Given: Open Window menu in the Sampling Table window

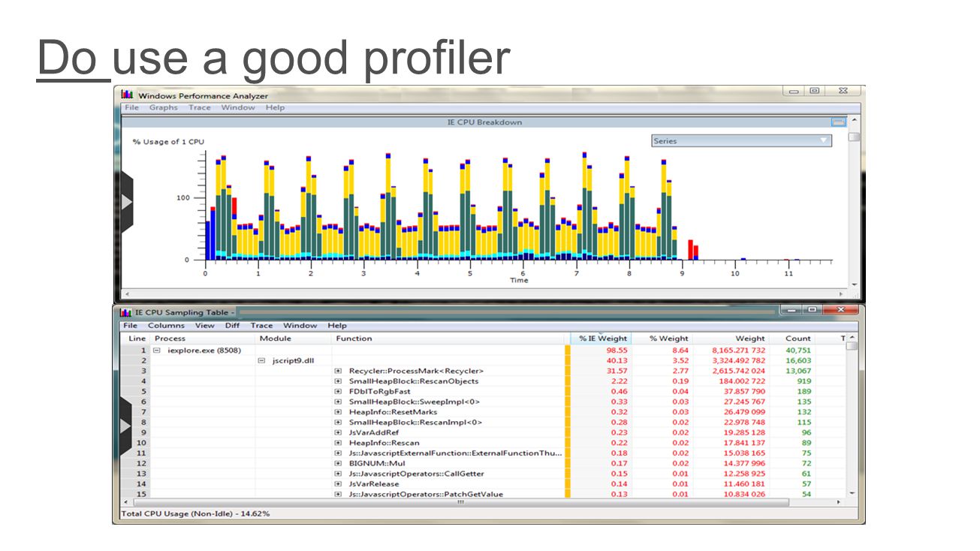Looking at the screenshot, I should point(300,326).
